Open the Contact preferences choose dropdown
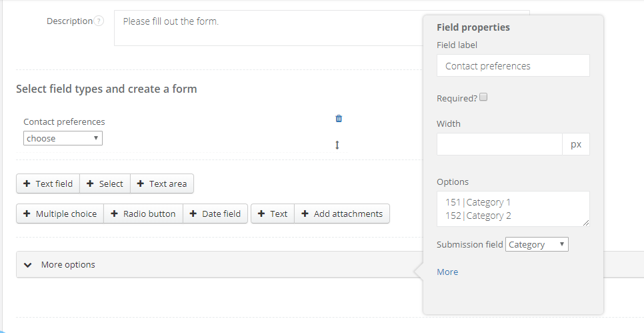 pos(63,138)
